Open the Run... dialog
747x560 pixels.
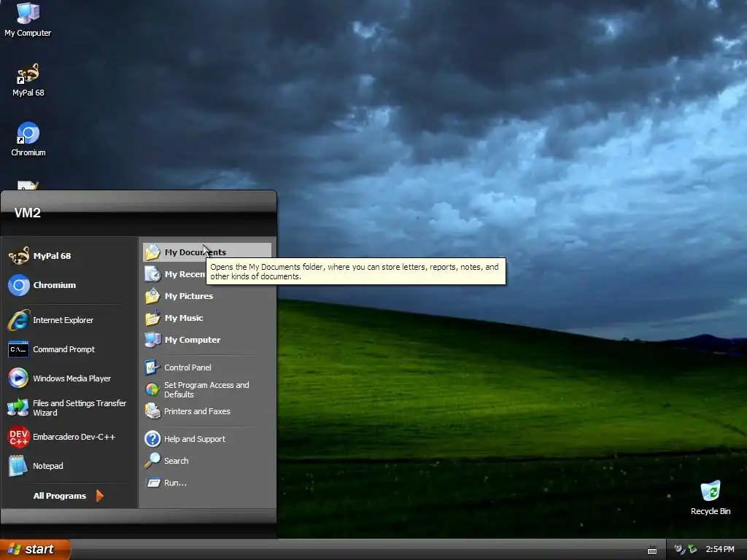click(206, 483)
